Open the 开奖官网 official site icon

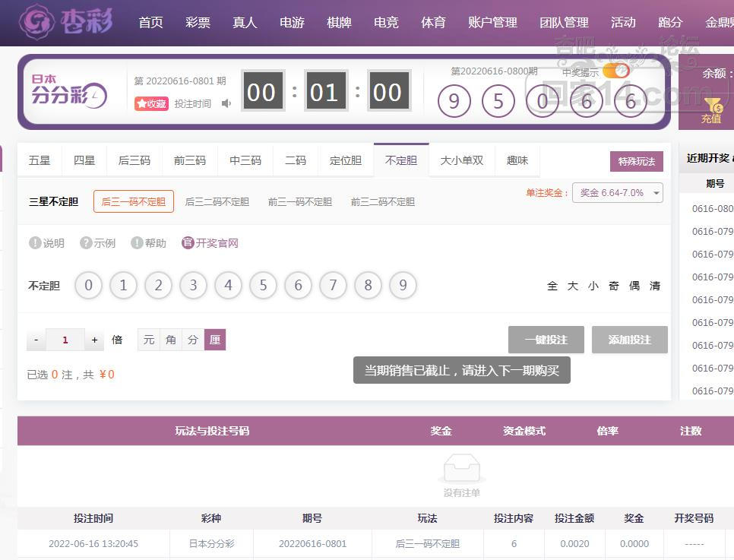(x=188, y=243)
